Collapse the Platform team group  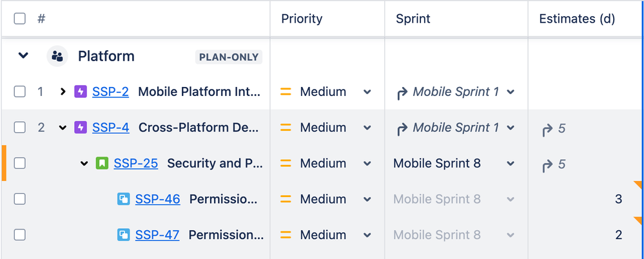23,55
